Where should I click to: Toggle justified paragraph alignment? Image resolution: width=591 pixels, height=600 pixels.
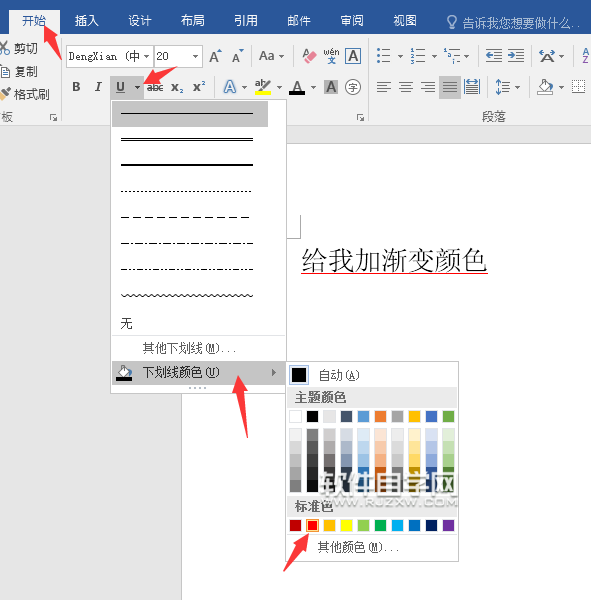pos(450,87)
